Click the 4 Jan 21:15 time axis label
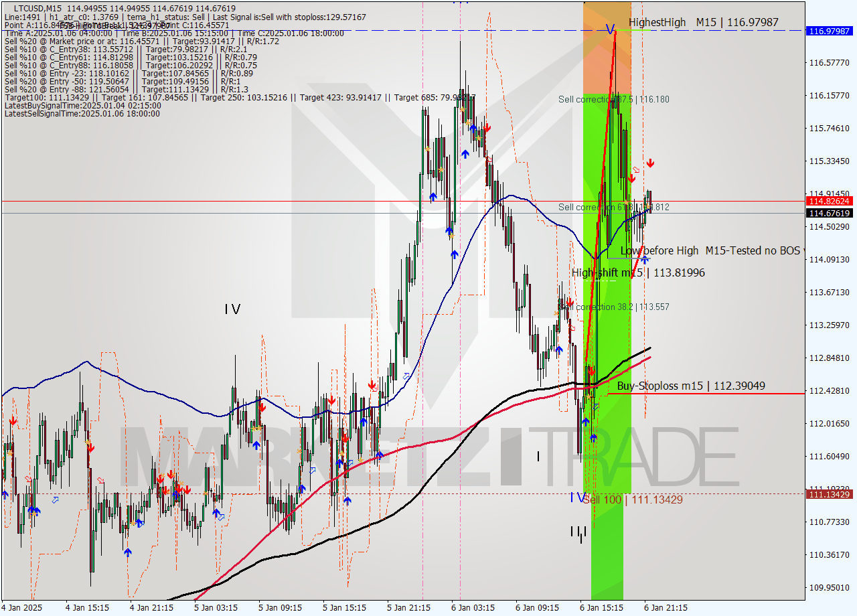The height and width of the screenshot is (616, 857). 151,608
